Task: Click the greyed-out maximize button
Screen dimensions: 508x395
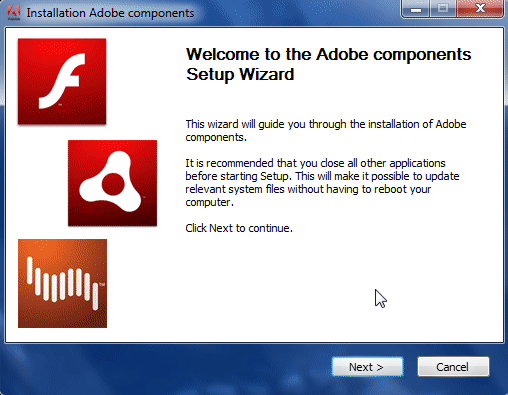Action: (x=443, y=9)
